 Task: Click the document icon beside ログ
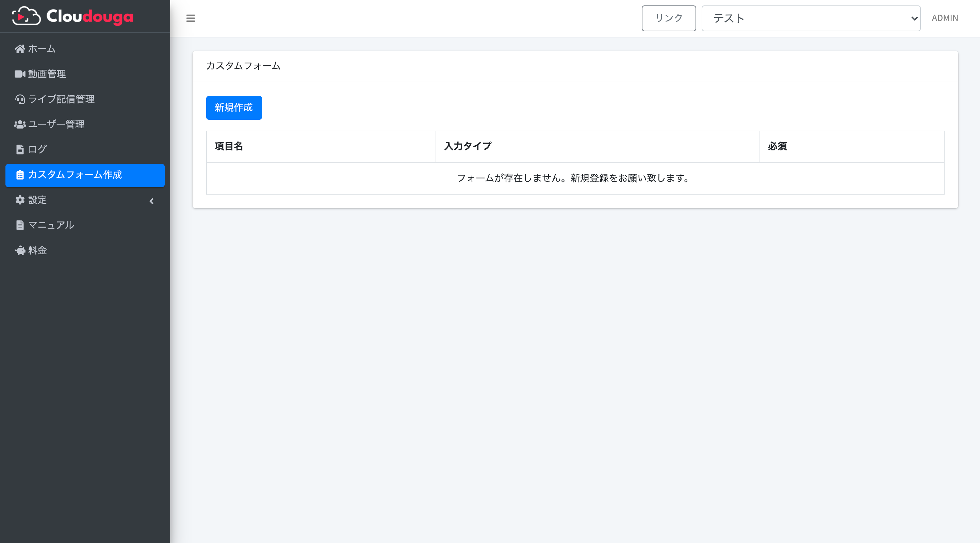(20, 149)
